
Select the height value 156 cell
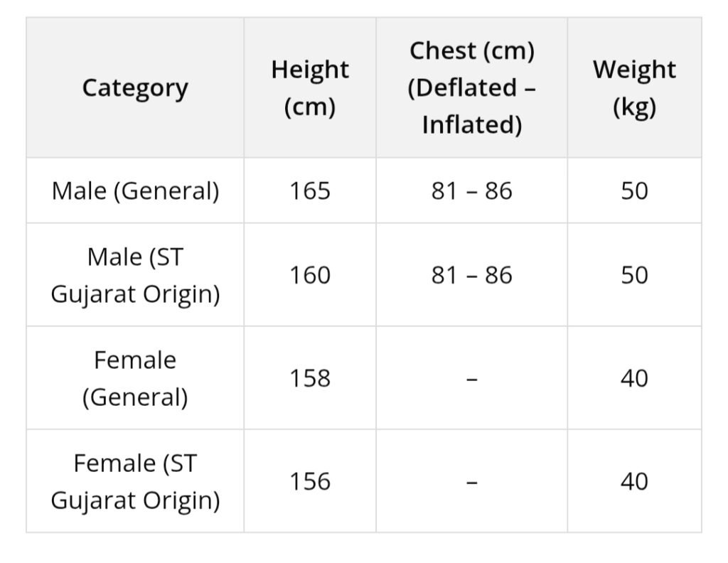[x=310, y=481]
